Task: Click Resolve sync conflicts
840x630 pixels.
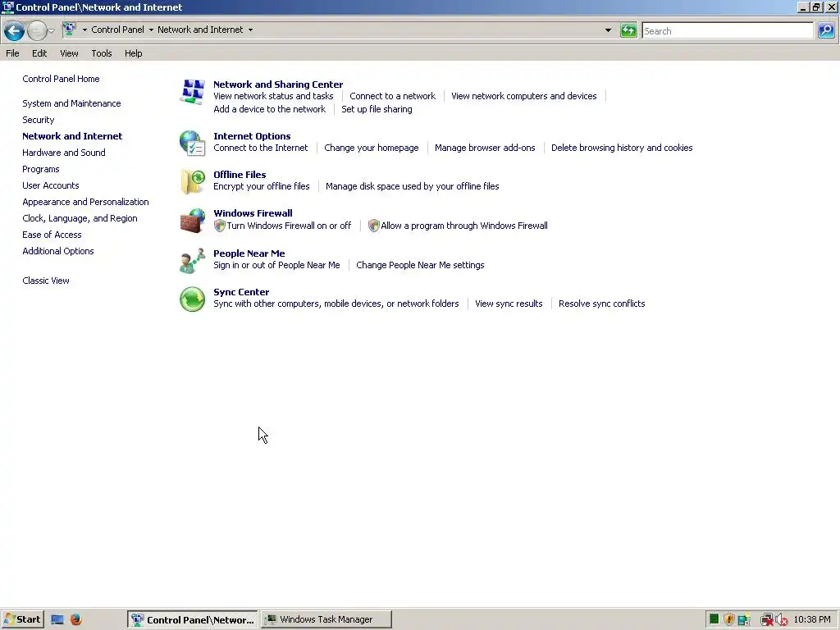Action: (601, 304)
